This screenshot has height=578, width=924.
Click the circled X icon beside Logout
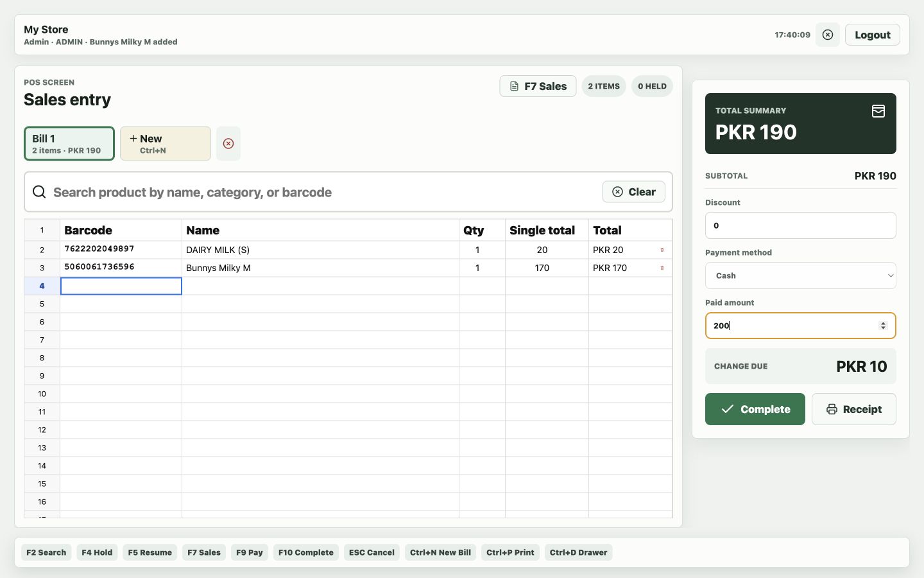(x=828, y=35)
